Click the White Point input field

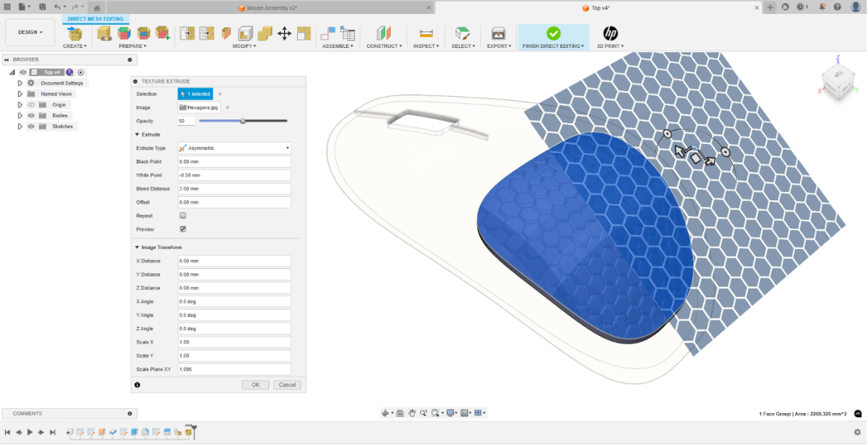point(233,175)
